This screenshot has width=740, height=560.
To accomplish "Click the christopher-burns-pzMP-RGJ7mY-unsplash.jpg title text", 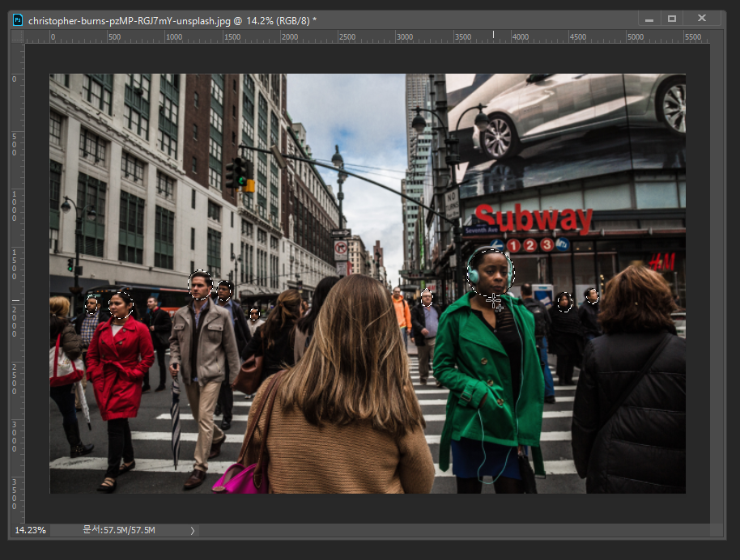I will [x=129, y=21].
